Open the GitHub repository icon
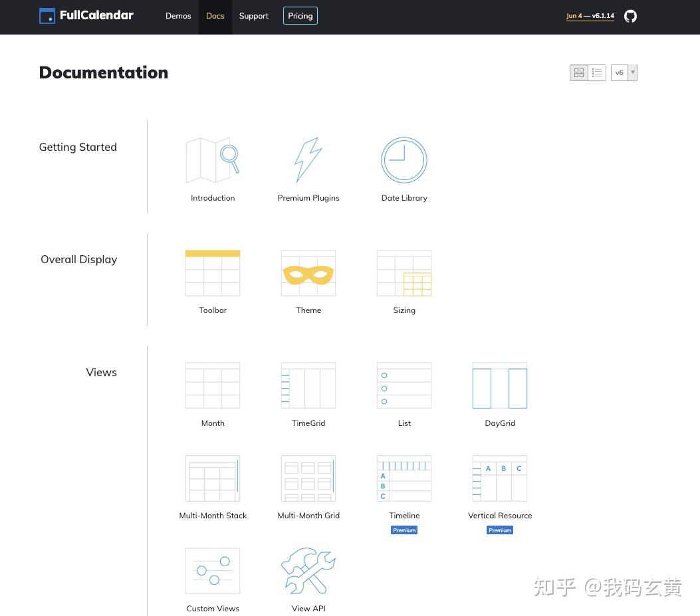This screenshot has width=700, height=616. click(x=630, y=16)
